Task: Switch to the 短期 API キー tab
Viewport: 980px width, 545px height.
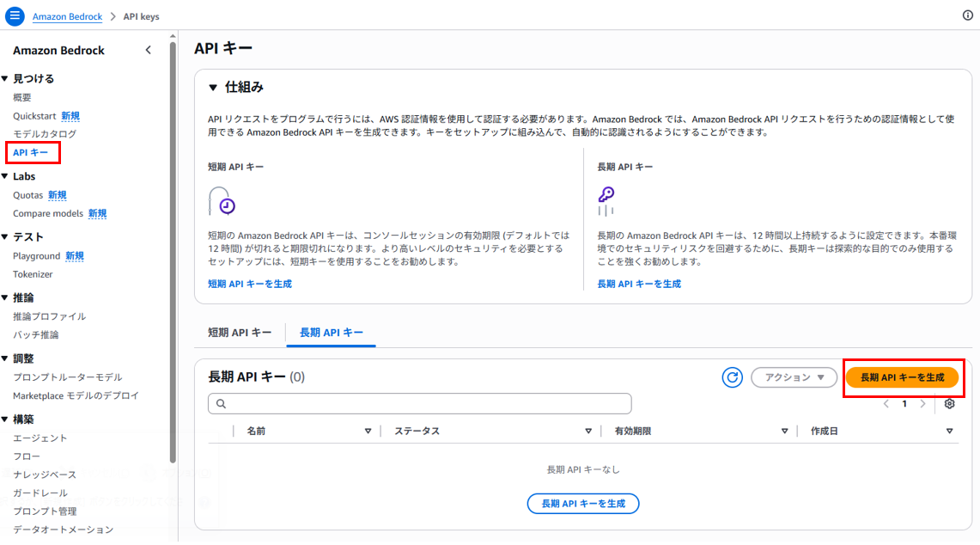Action: coord(240,333)
